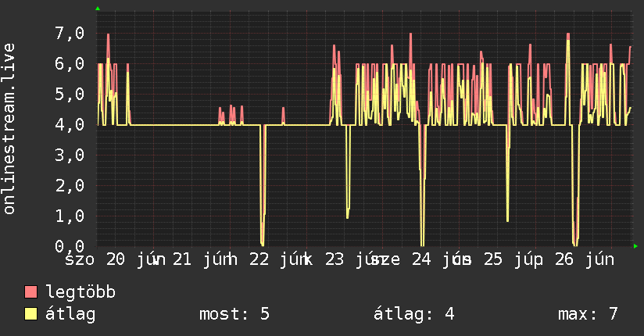Click the 1,0 y-axis label
Image resolution: width=644 pixels, height=336 pixels.
point(70,216)
